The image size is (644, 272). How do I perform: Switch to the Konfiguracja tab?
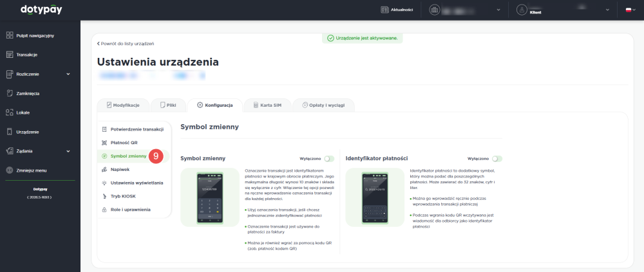pyautogui.click(x=215, y=105)
